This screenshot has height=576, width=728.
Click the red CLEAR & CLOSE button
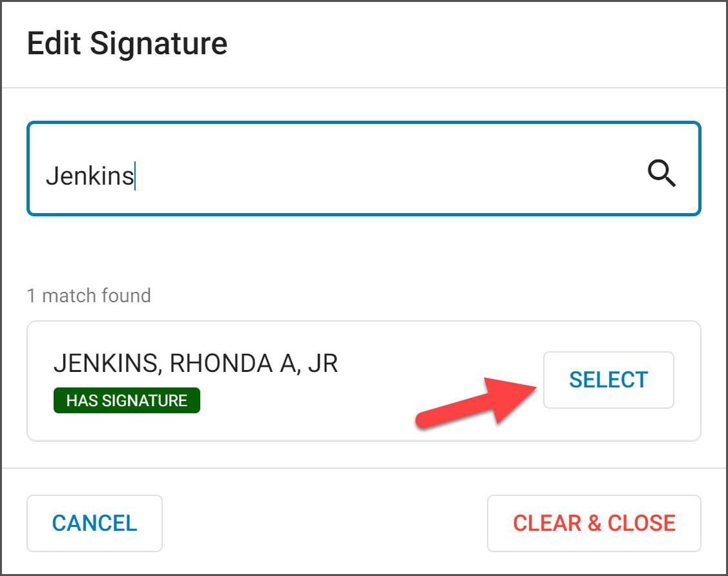coord(594,523)
